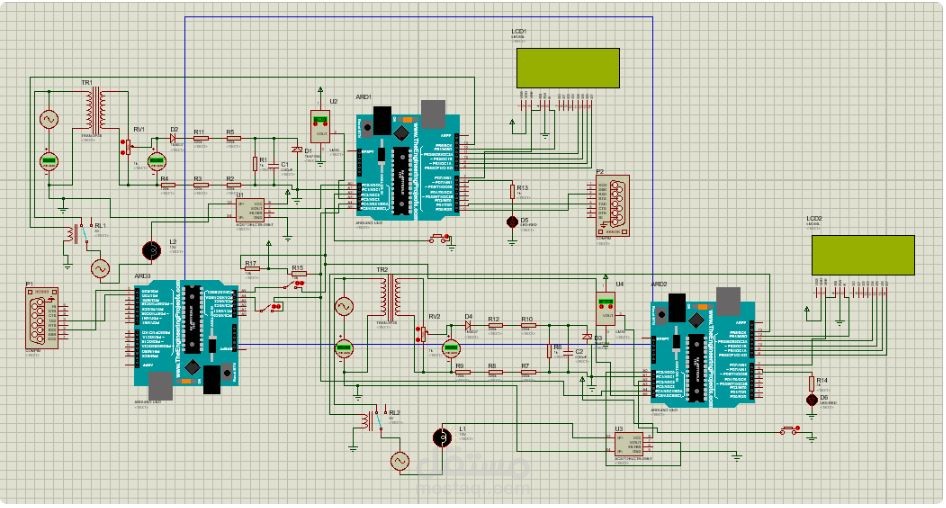Viewport: 946px width, 508px height.
Task: Select resistor R10
Action: 528,325
